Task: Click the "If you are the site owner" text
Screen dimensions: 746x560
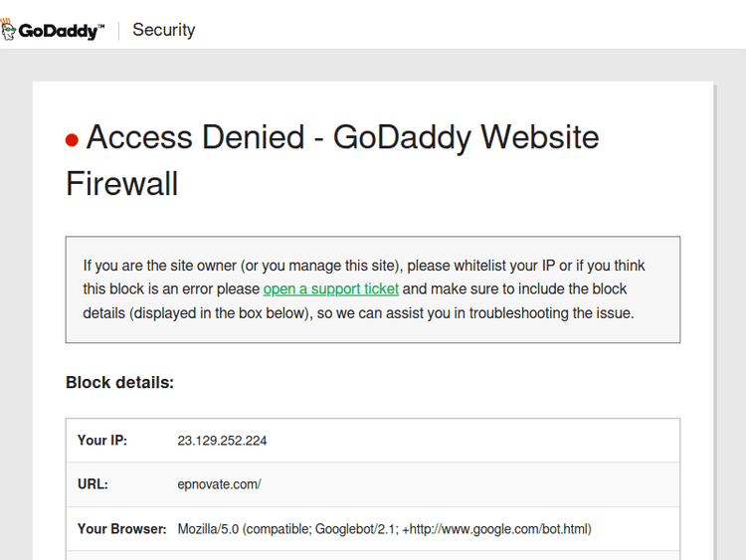Action: coord(161,266)
